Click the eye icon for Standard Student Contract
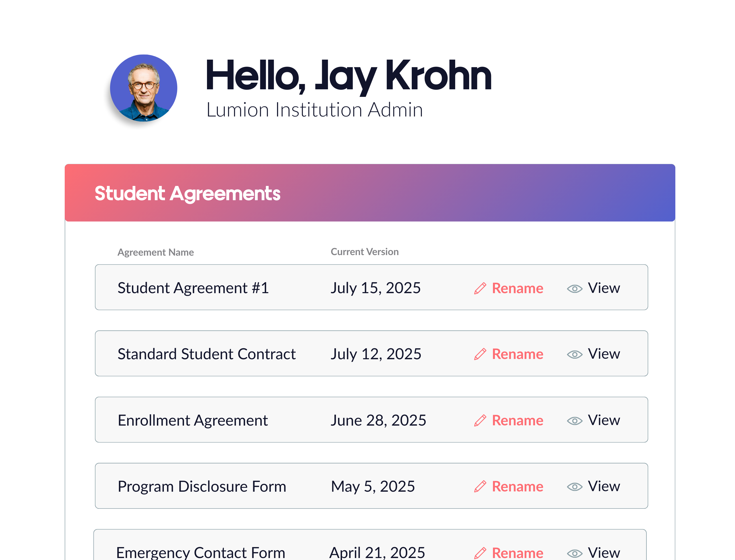Viewport: 735px width, 560px height. pyautogui.click(x=574, y=354)
